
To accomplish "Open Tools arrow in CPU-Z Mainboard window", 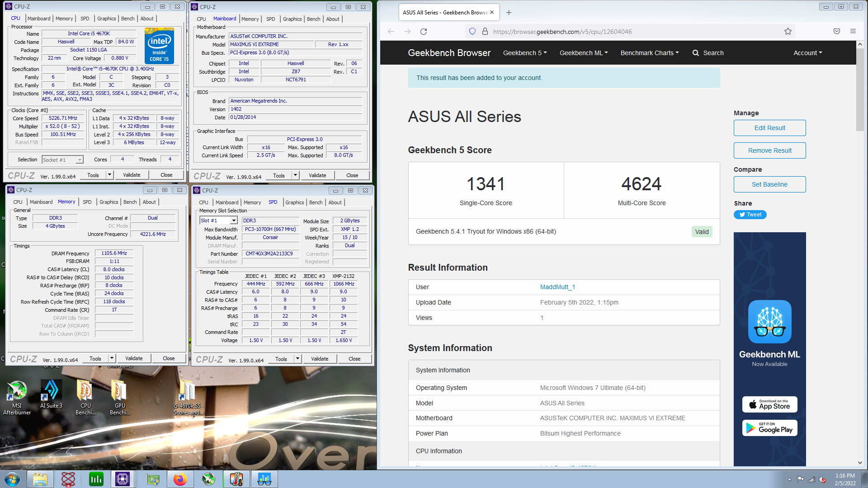I will [x=296, y=175].
